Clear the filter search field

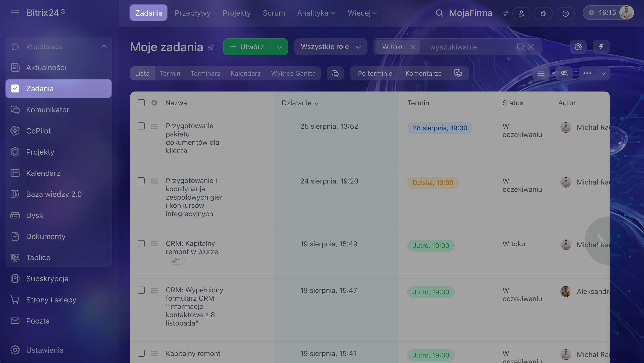tap(531, 47)
